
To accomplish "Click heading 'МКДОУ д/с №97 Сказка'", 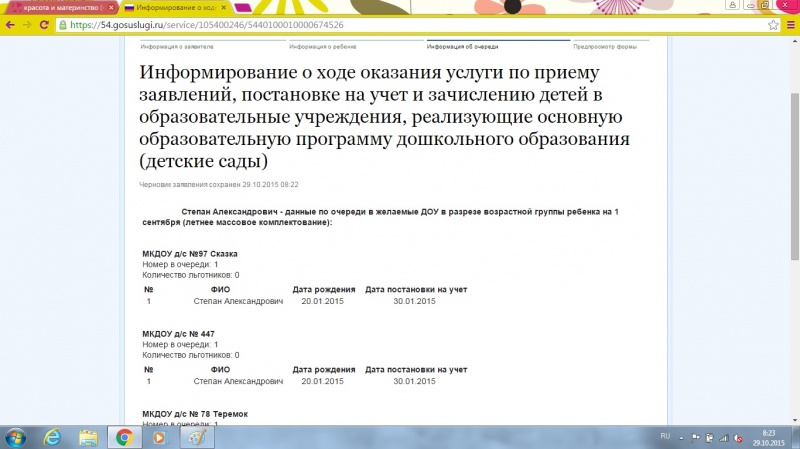I will 190,254.
